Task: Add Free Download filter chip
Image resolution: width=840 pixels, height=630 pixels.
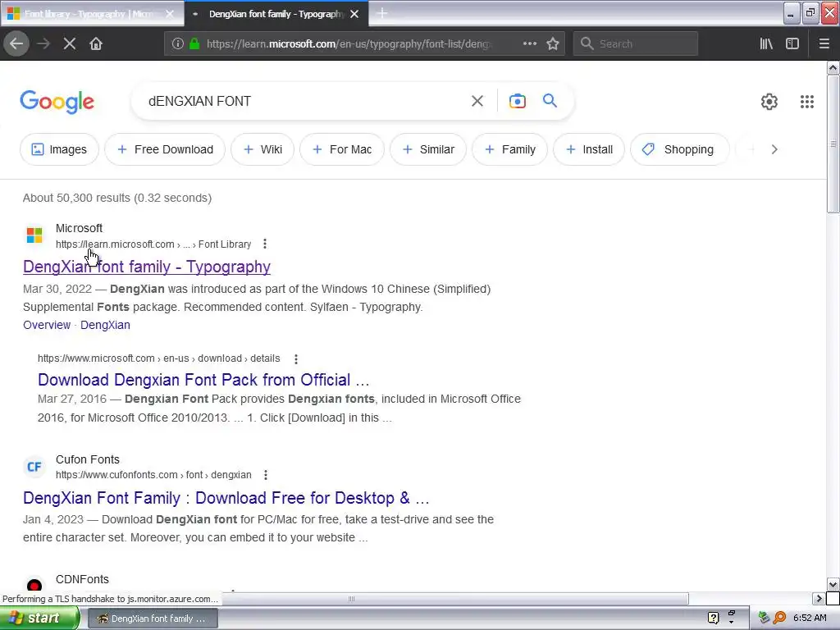Action: click(x=165, y=149)
